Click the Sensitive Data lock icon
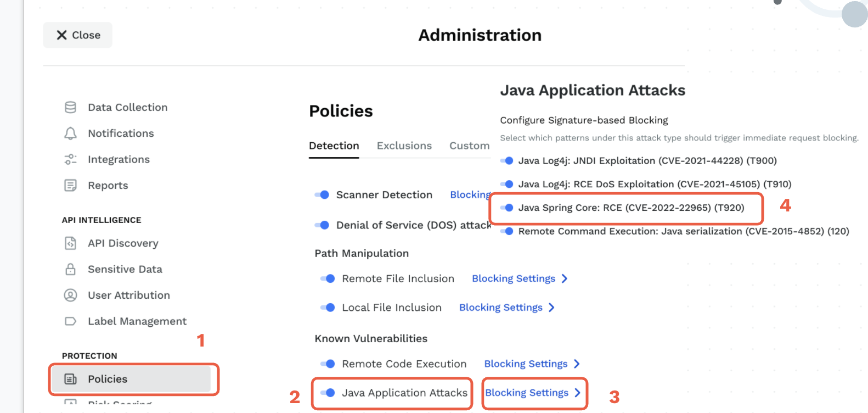The width and height of the screenshot is (868, 413). [x=70, y=269]
